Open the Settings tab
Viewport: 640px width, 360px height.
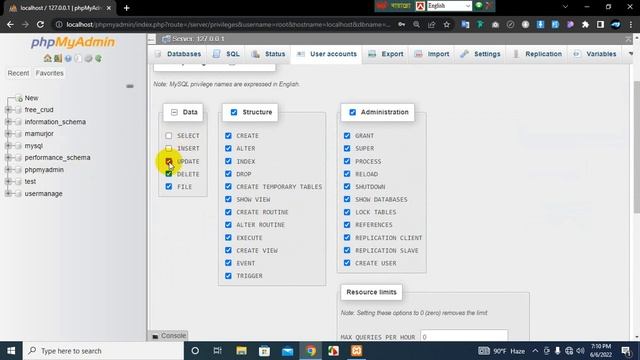tap(480, 54)
